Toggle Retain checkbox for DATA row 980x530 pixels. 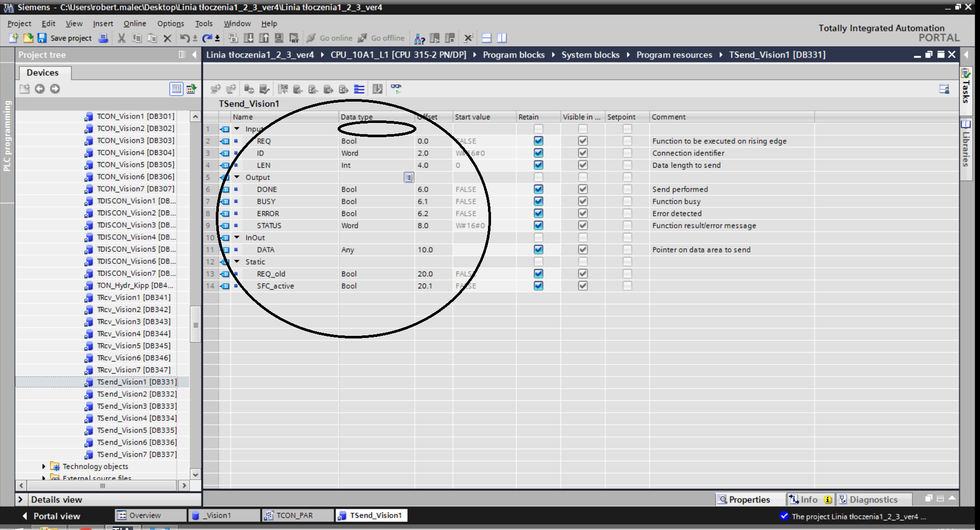[x=538, y=250]
